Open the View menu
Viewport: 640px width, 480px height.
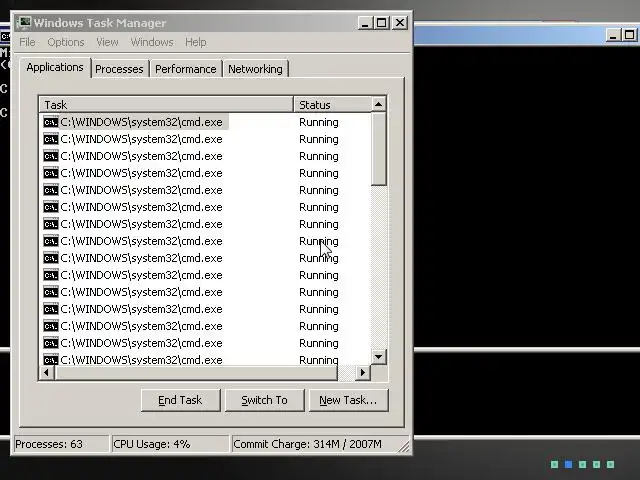107,42
